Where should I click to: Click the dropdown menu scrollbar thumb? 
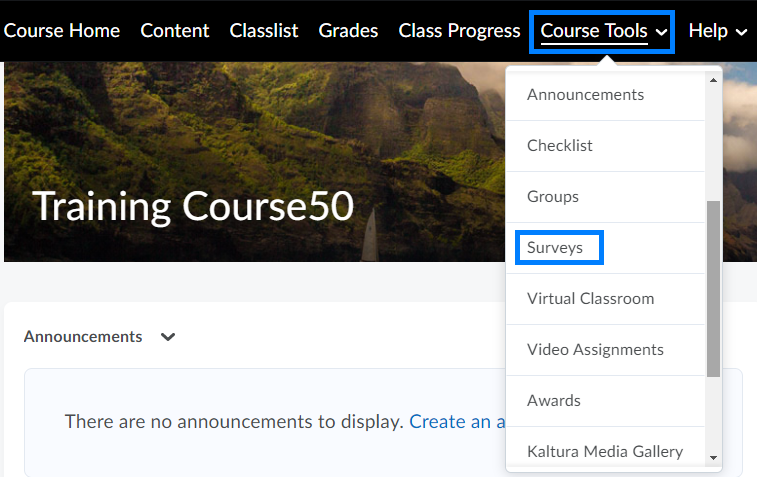tap(713, 288)
